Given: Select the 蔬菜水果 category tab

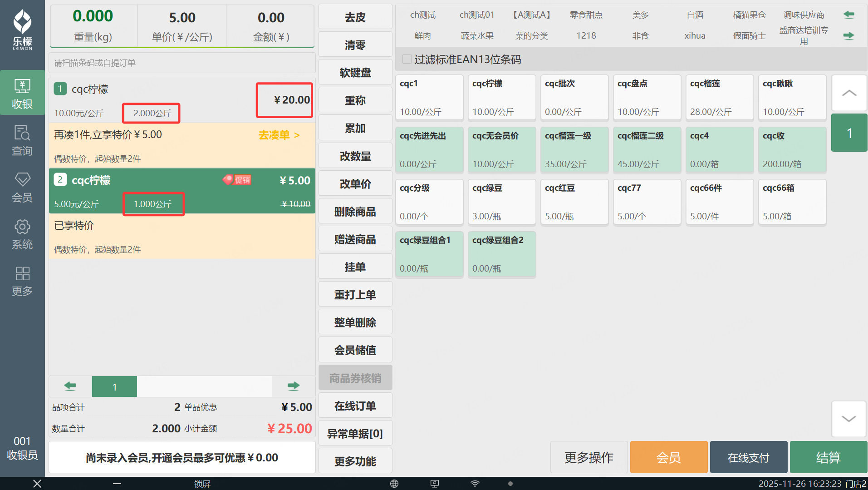Looking at the screenshot, I should tap(477, 35).
